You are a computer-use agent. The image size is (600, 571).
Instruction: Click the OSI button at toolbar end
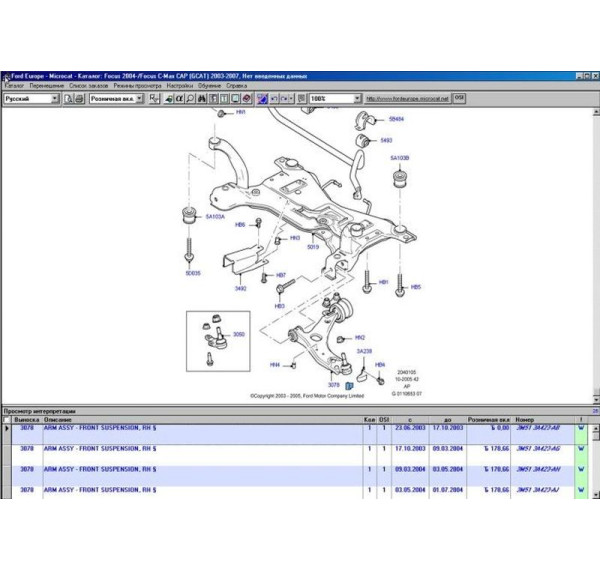point(459,99)
